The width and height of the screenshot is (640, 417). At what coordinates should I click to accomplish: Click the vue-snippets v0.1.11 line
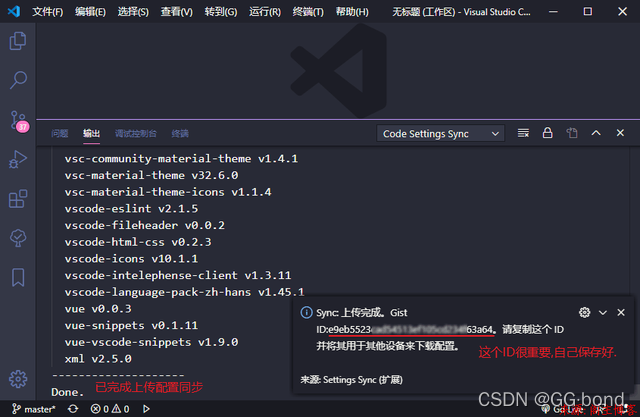pos(131,325)
